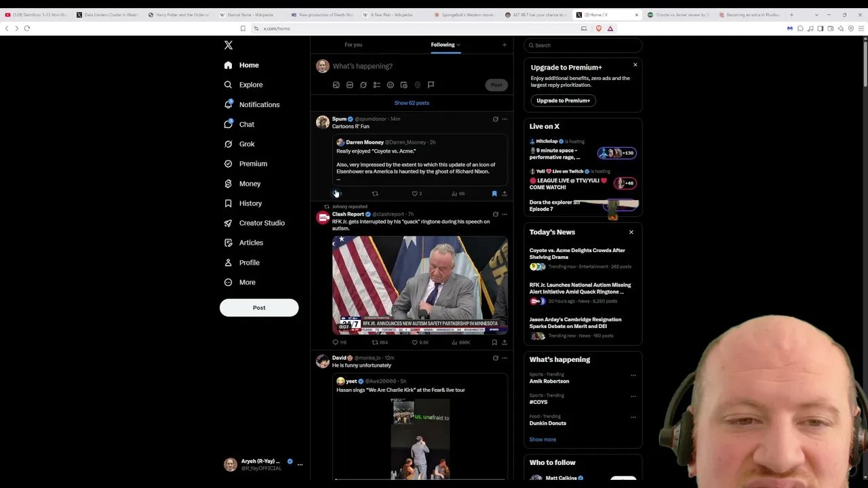Open more options for #COYS trend
This screenshot has height=488, width=868.
633,396
